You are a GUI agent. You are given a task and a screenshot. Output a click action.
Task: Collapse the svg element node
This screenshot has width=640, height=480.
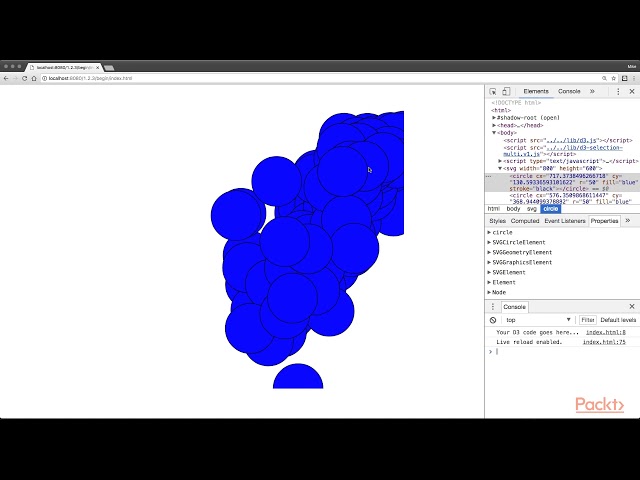coord(500,169)
